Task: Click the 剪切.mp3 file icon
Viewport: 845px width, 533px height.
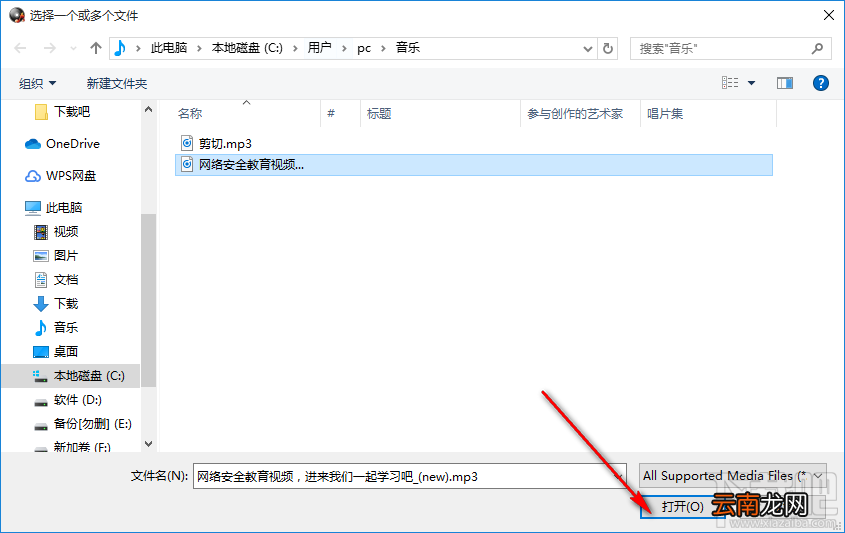Action: [186, 143]
